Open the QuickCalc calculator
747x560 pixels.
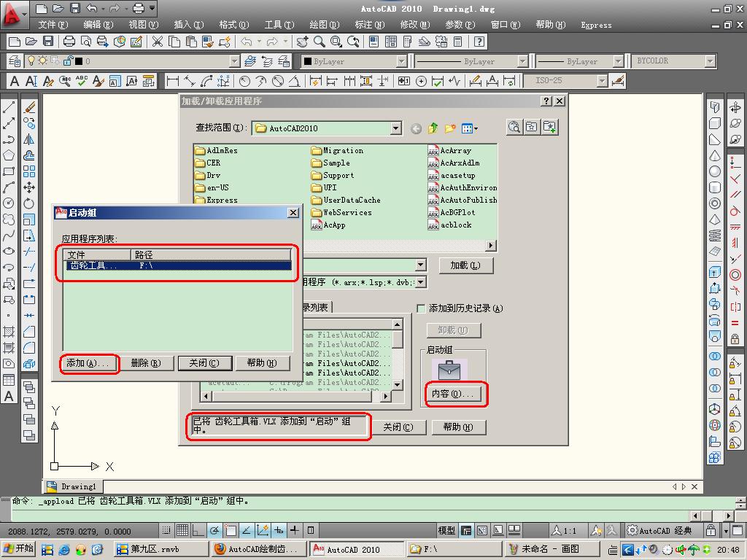pos(458,42)
